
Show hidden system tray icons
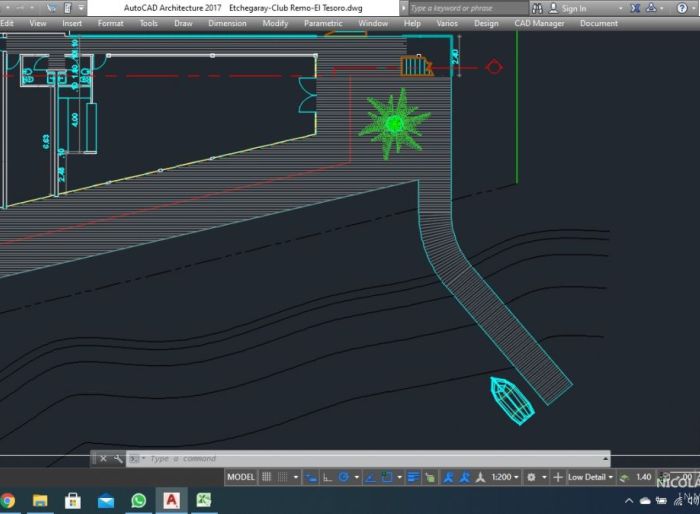(629, 501)
